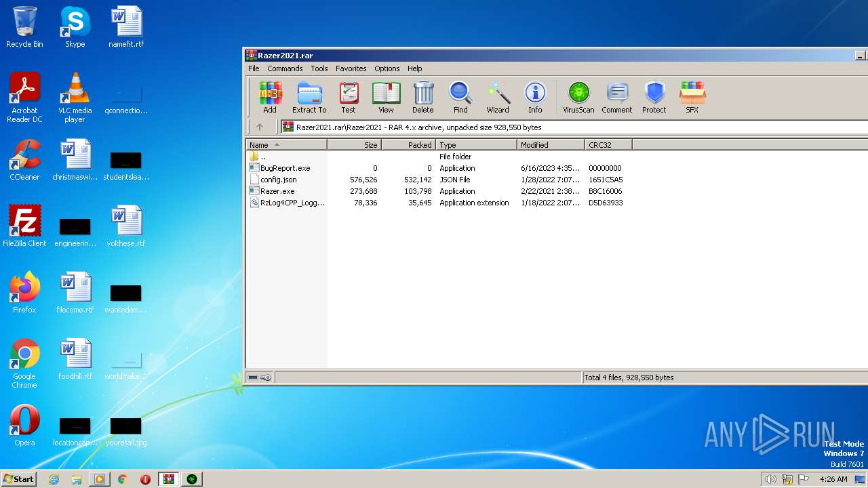
Task: Open Skype desktop shortcut
Action: click(x=75, y=28)
